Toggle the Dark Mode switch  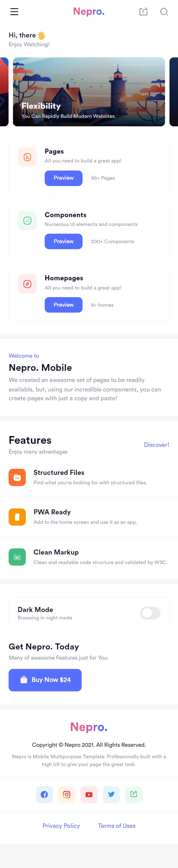coord(150,613)
